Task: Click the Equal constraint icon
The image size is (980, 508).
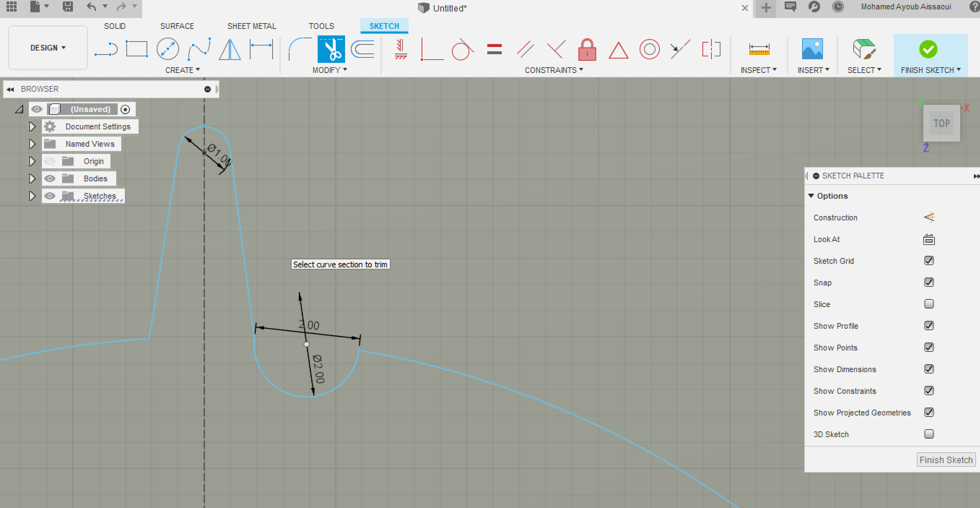Action: click(494, 49)
